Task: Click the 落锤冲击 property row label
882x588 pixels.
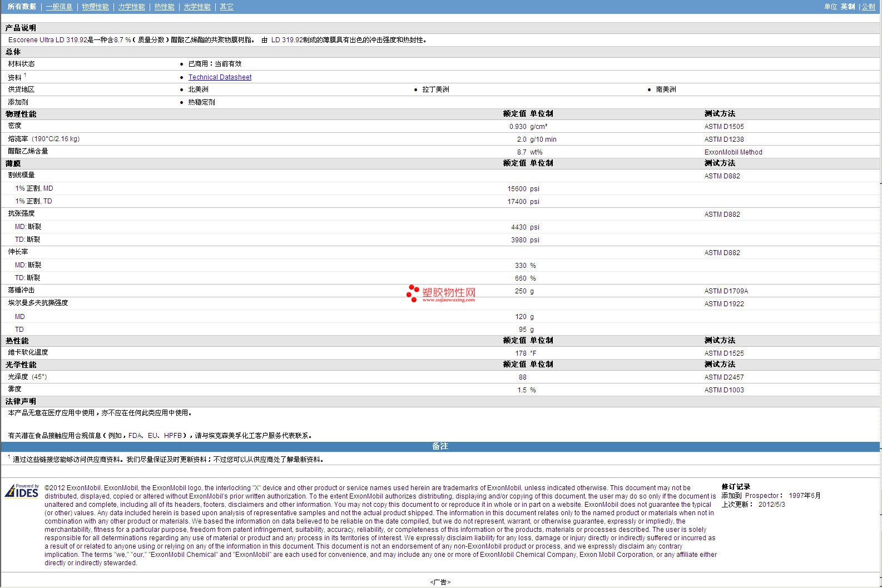Action: coord(21,291)
